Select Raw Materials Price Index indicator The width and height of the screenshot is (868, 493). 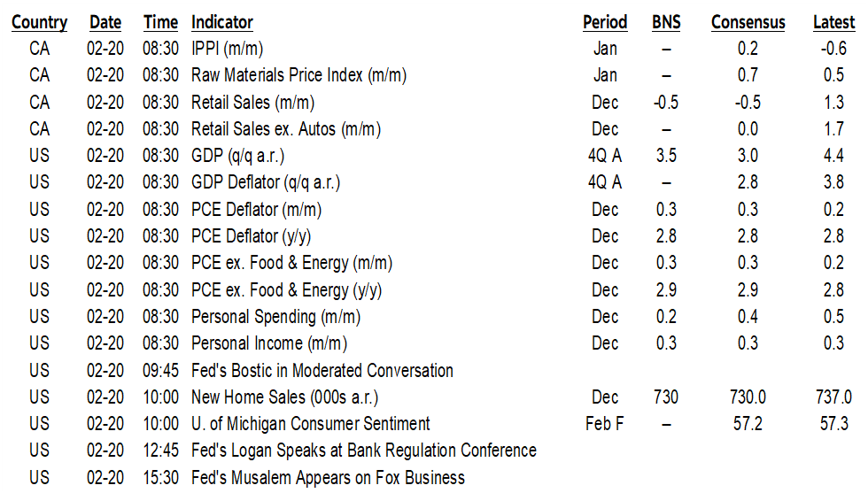tap(298, 75)
